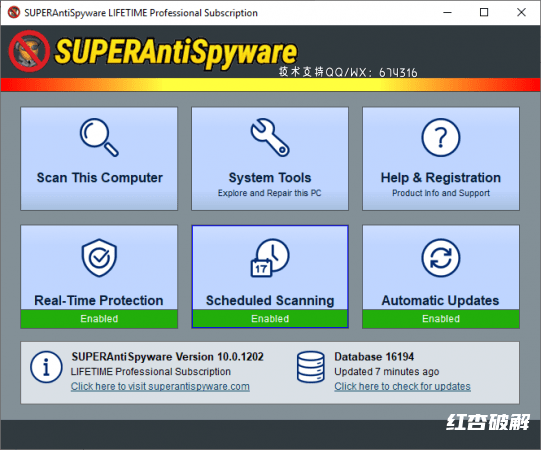Open Help & Registration label

coord(441,178)
